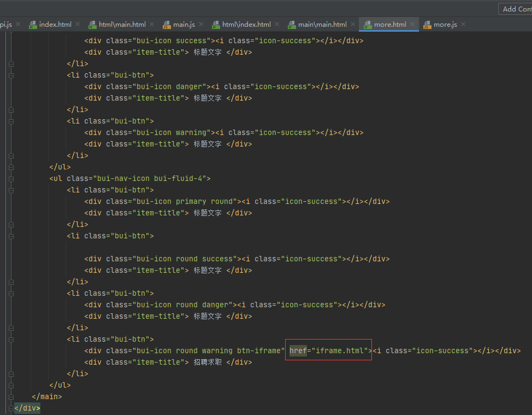The width and height of the screenshot is (532, 415).
Task: Close the active more.html tab
Action: (412, 25)
